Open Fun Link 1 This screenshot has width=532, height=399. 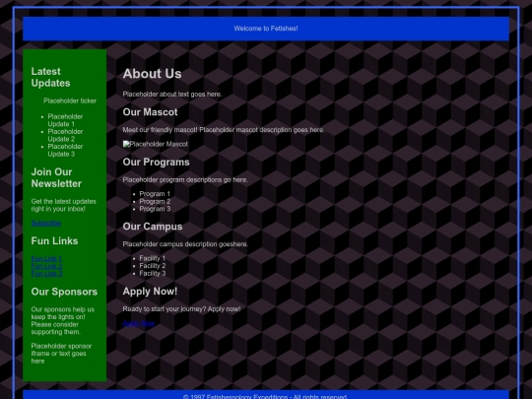46,258
